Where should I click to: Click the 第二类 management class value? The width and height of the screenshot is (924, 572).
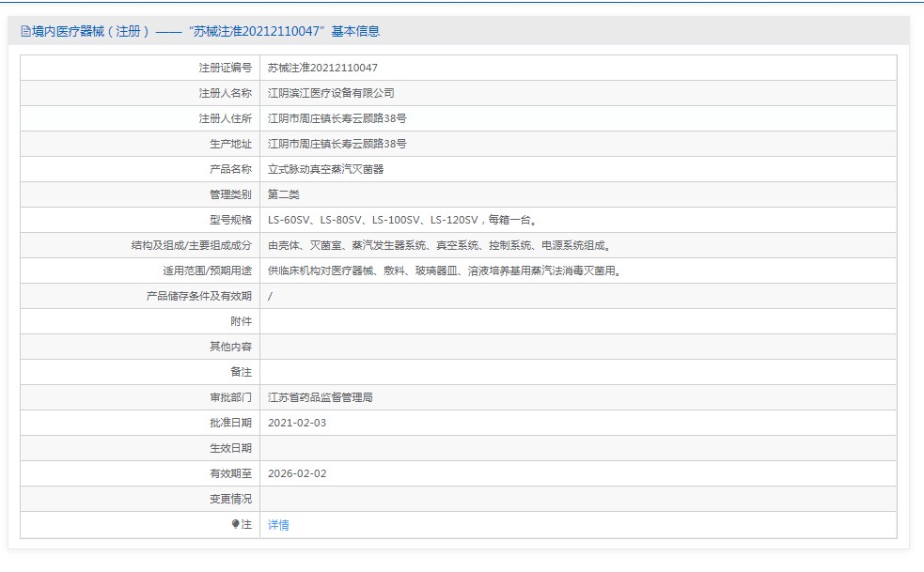pos(284,194)
